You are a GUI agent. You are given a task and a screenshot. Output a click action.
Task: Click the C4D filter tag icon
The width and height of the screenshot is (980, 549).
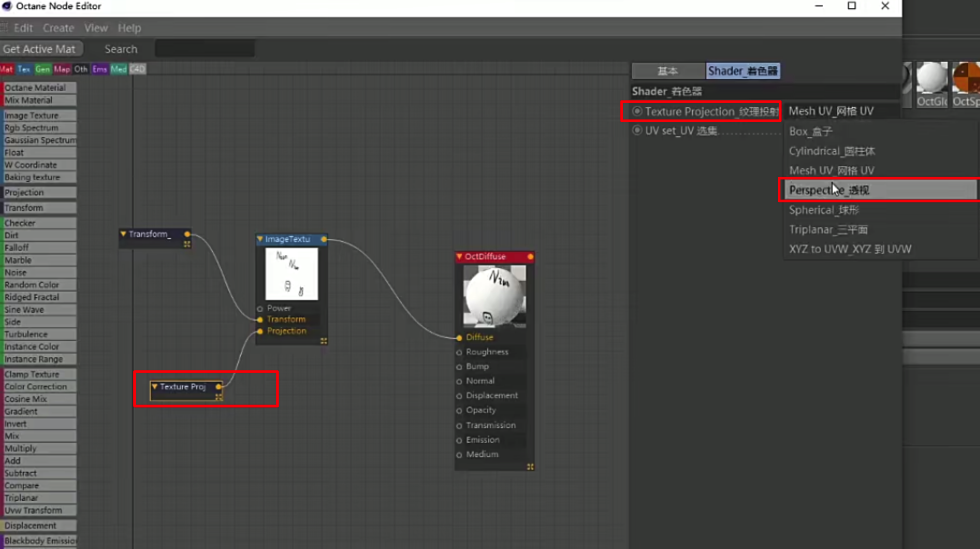[137, 69]
